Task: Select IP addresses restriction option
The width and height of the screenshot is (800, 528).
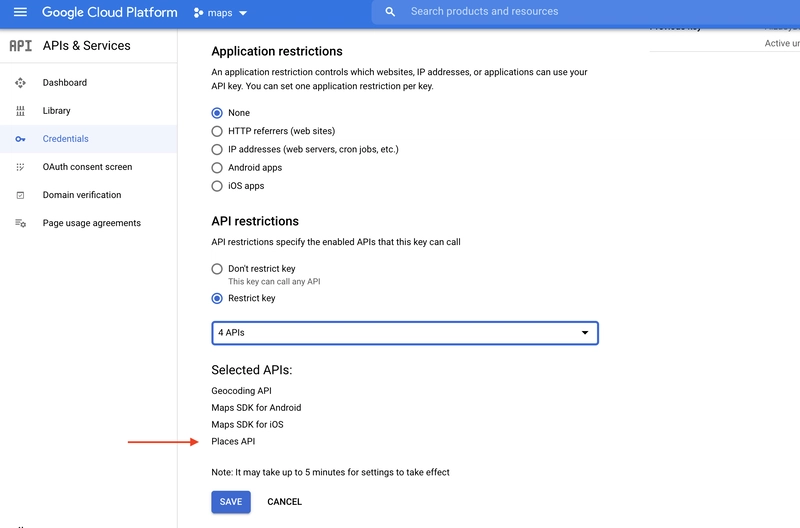Action: pos(217,149)
